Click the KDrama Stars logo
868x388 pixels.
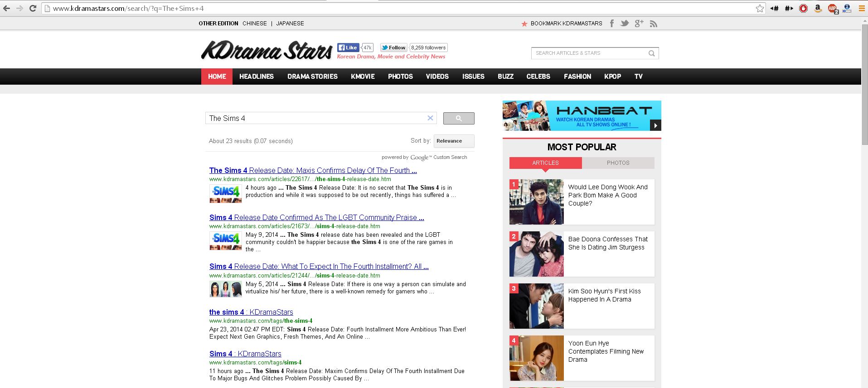pyautogui.click(x=267, y=51)
